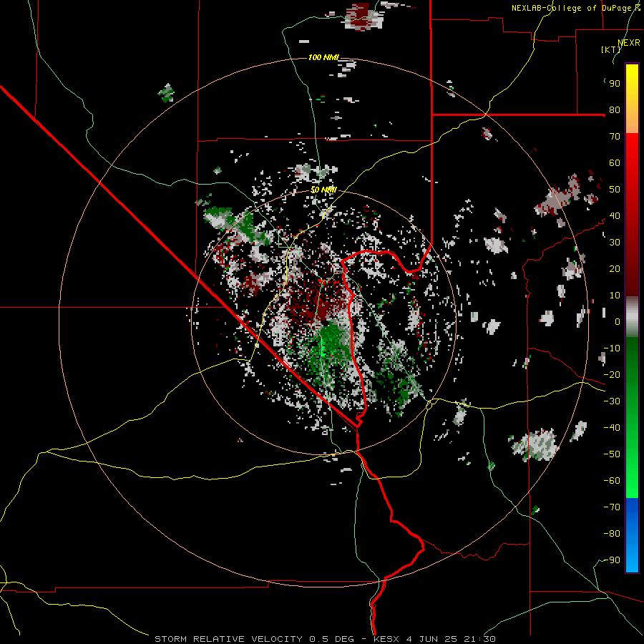644x644 pixels.
Task: Select the 10 value on velocity scale
Action: [615, 296]
